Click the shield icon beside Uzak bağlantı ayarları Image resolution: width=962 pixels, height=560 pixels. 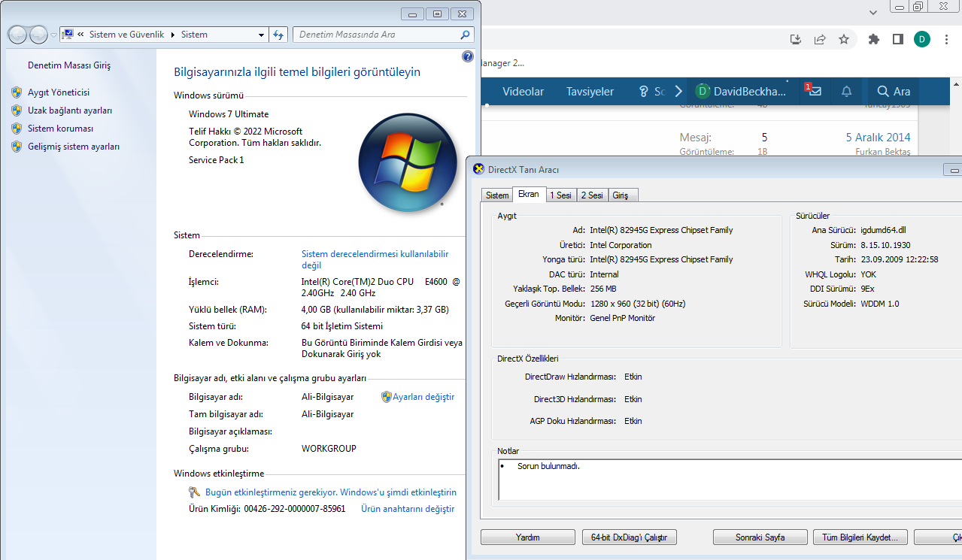tap(17, 110)
